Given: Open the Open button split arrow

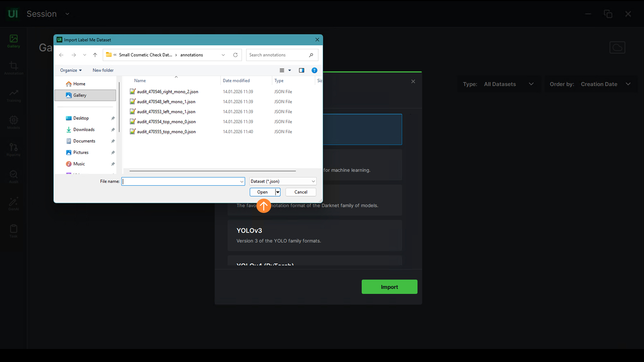Looking at the screenshot, I should [278, 192].
